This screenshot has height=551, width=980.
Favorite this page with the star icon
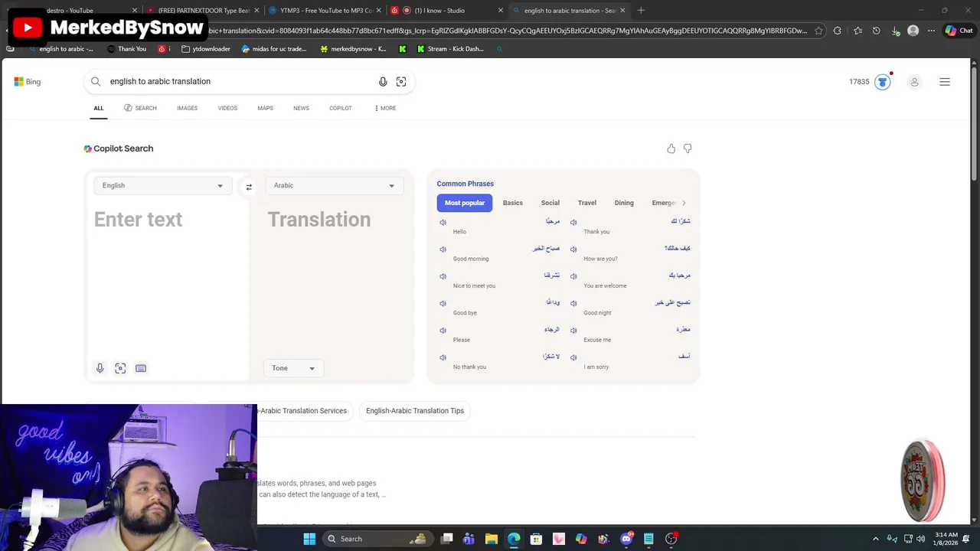tap(818, 31)
